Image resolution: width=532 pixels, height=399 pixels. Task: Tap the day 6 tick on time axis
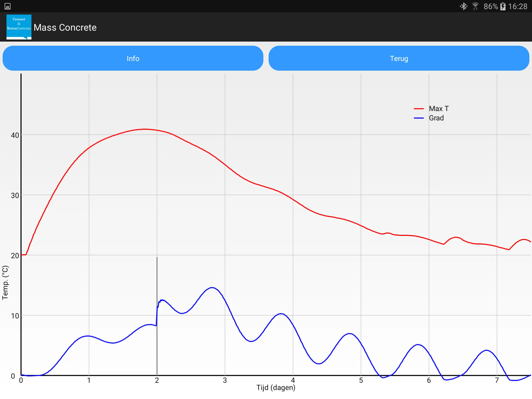(429, 380)
